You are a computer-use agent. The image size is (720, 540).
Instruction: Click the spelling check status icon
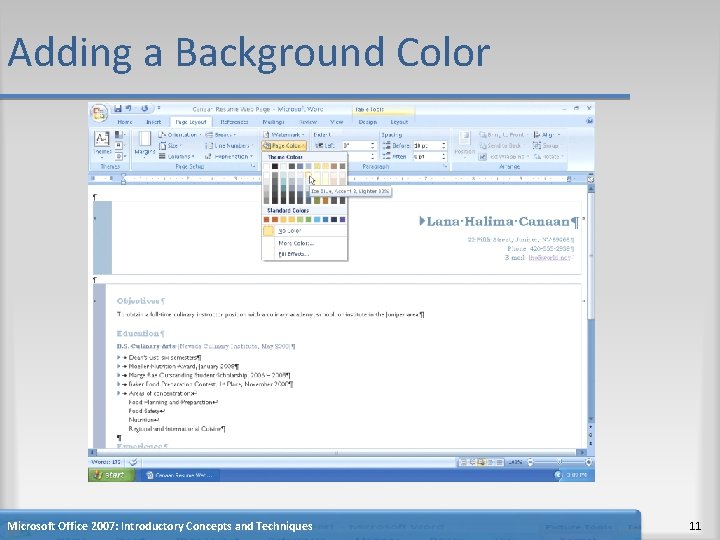[133, 462]
